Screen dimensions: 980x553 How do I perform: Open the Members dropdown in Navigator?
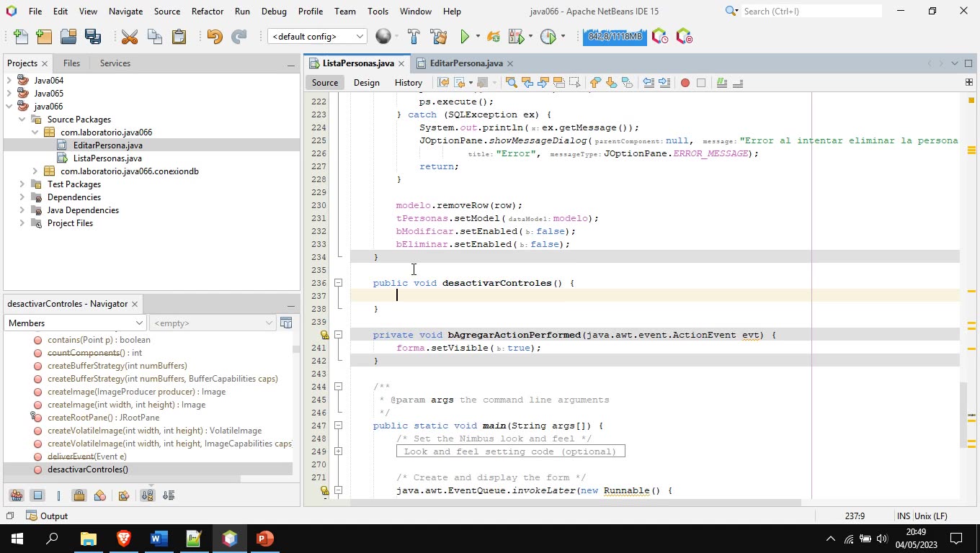(76, 323)
